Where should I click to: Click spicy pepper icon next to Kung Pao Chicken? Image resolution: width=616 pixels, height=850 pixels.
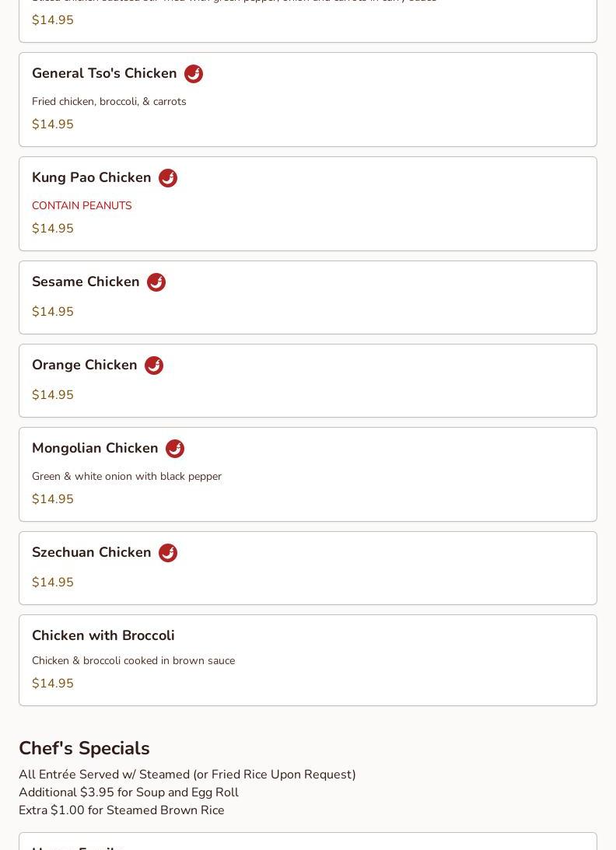point(168,178)
